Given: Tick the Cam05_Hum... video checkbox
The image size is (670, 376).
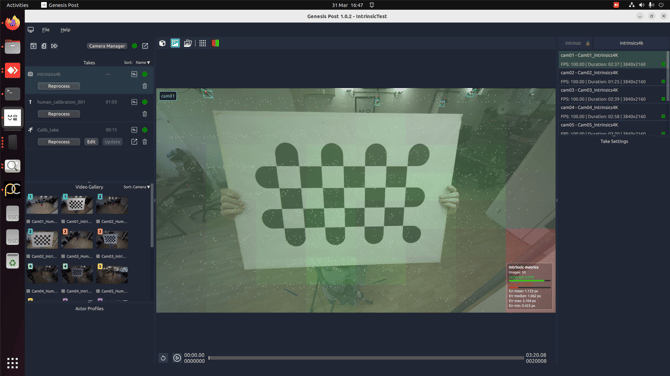Looking at the screenshot, I should [98, 291].
